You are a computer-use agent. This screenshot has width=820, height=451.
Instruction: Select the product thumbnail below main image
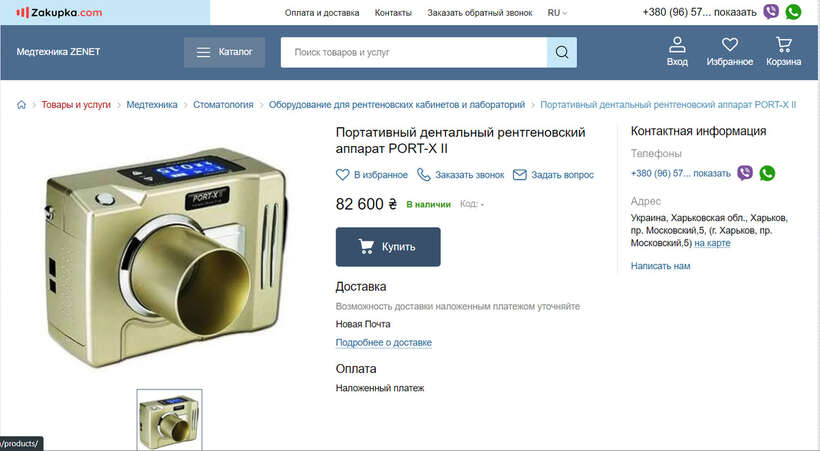169,420
